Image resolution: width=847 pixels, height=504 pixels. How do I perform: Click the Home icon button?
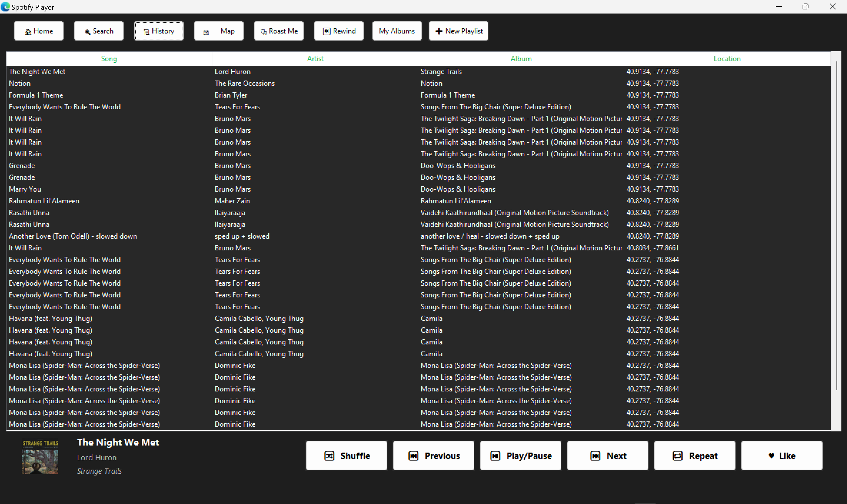tap(39, 31)
